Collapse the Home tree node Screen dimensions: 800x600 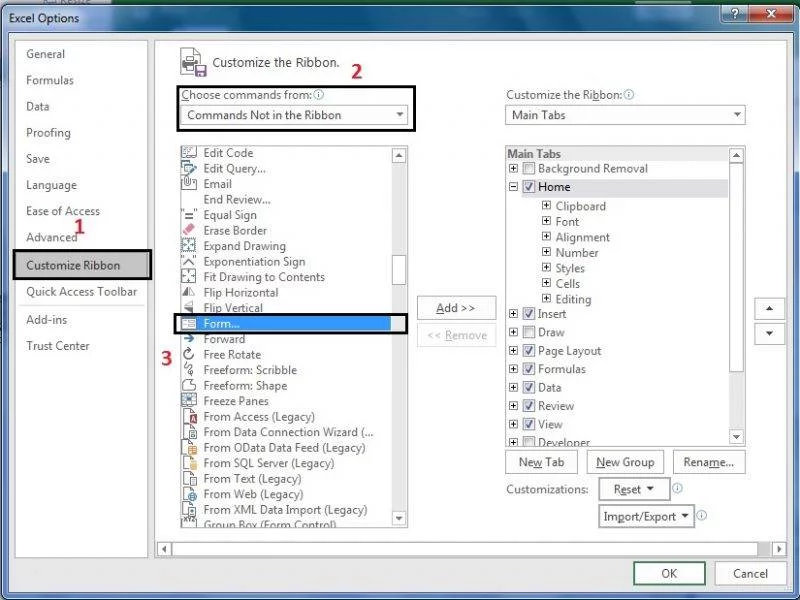coord(513,187)
